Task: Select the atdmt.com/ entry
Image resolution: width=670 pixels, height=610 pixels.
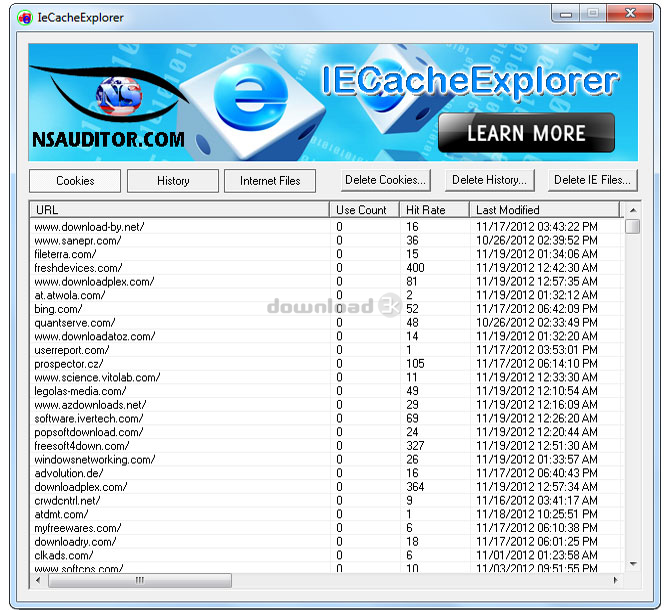Action: [327, 514]
